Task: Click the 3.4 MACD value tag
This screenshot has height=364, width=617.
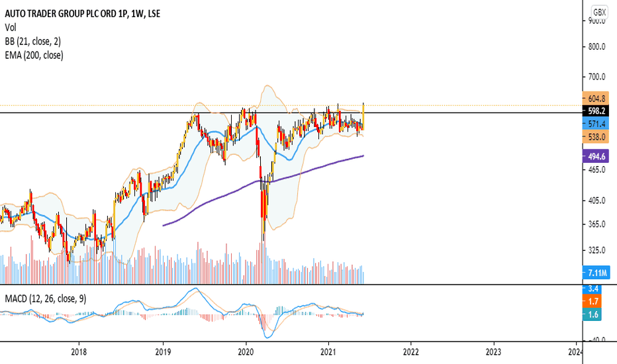Action: click(x=592, y=289)
